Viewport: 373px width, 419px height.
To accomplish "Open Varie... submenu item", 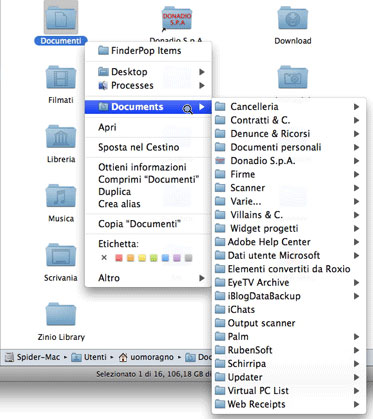I will tap(289, 201).
